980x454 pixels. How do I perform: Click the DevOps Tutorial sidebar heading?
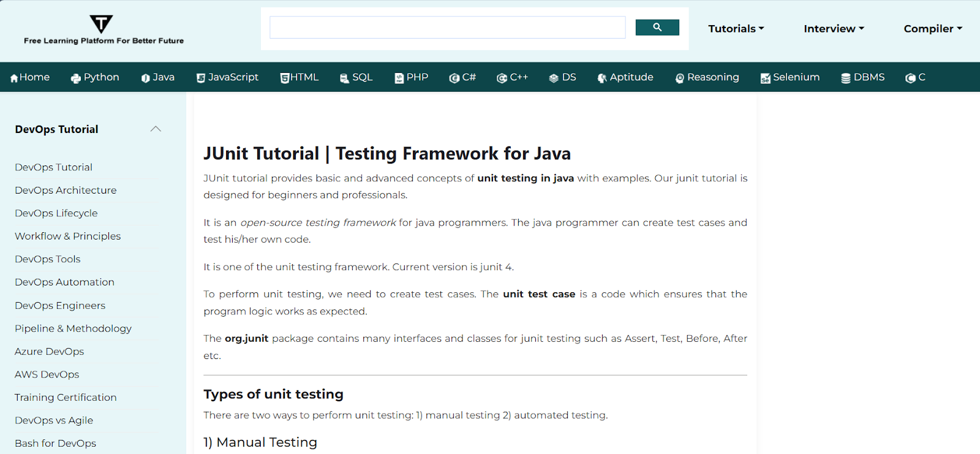tap(56, 129)
